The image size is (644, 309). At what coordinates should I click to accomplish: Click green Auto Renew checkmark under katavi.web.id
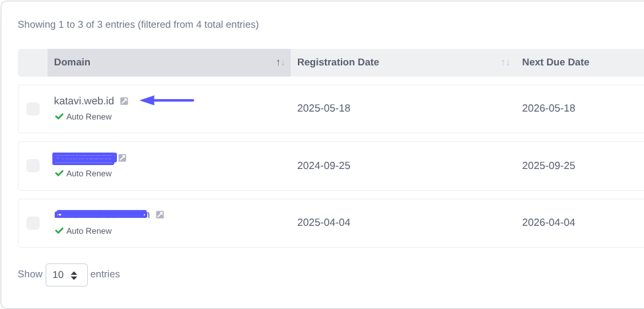pos(59,117)
